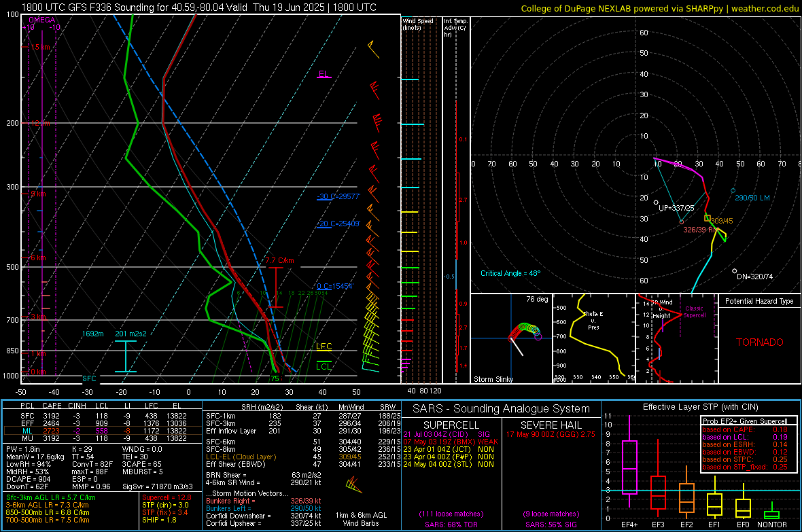The height and width of the screenshot is (532, 802).
Task: Click the 700-500mb LR = 7.5 C/km value
Action: 48,520
